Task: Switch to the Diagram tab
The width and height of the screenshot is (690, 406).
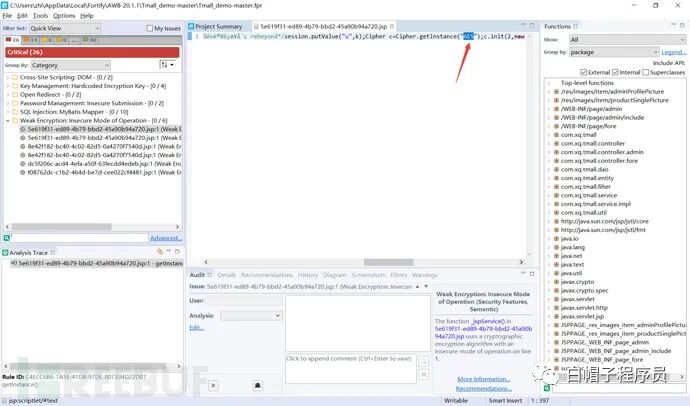Action: pos(334,275)
